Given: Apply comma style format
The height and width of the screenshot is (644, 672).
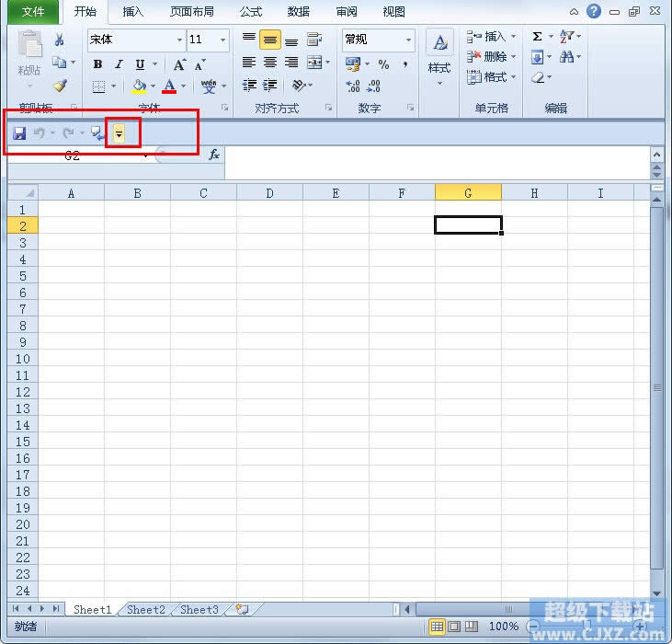Looking at the screenshot, I should click(x=405, y=64).
